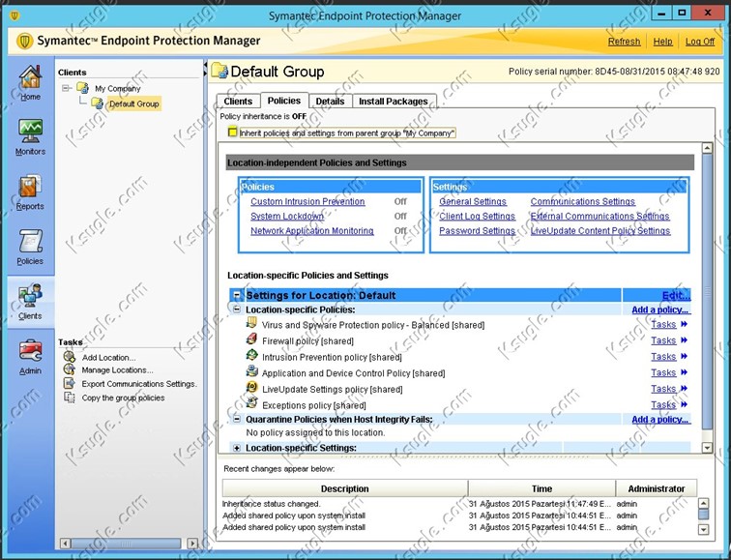
Task: Click Edit for Location Default settings
Action: pyautogui.click(x=676, y=295)
